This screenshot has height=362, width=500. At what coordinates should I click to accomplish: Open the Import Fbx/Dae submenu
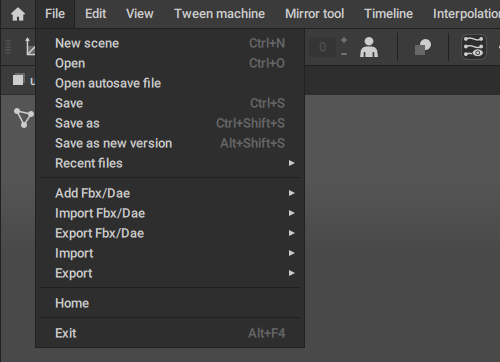(170, 213)
